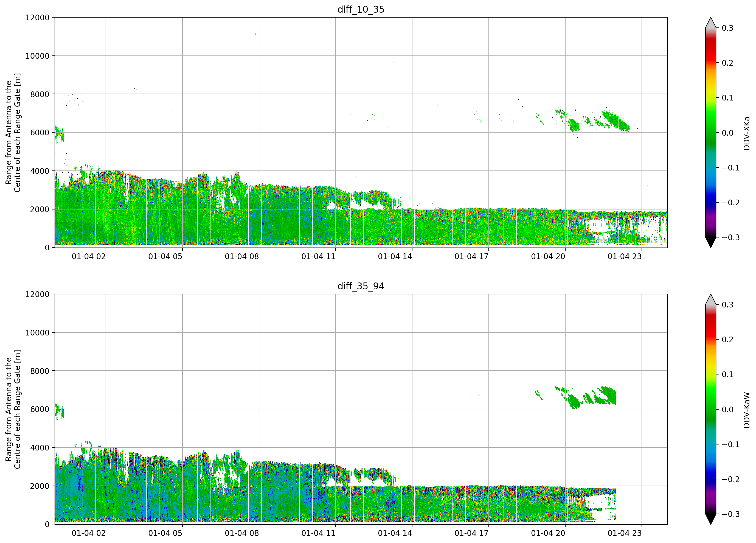Click the diff_10_35 plot title
Screen dimensions: 756x543
point(361,9)
